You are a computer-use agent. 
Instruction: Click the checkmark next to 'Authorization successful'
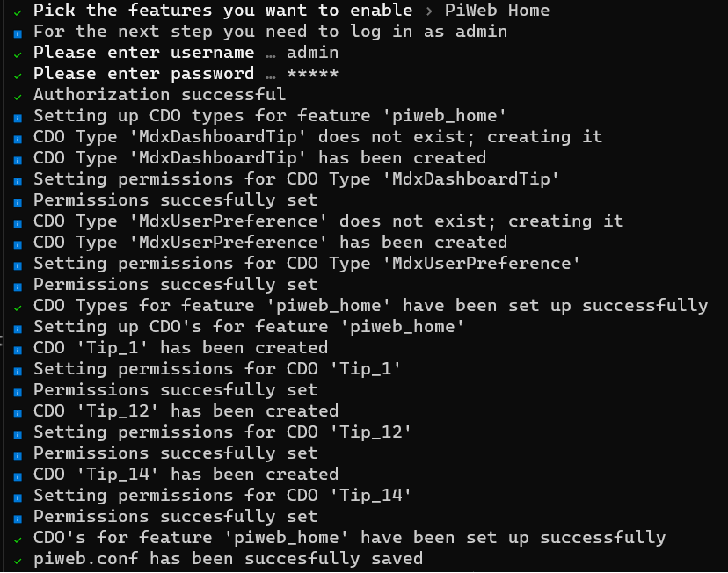(x=18, y=96)
